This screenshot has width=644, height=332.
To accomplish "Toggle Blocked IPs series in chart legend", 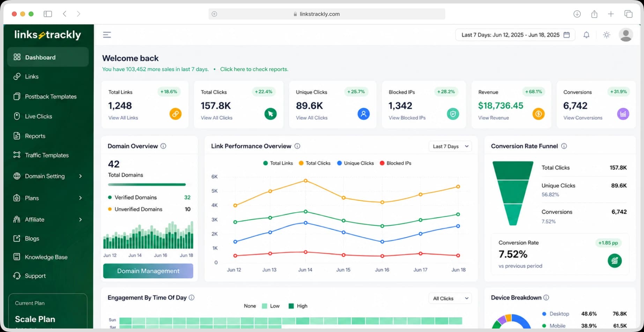I will pos(395,163).
